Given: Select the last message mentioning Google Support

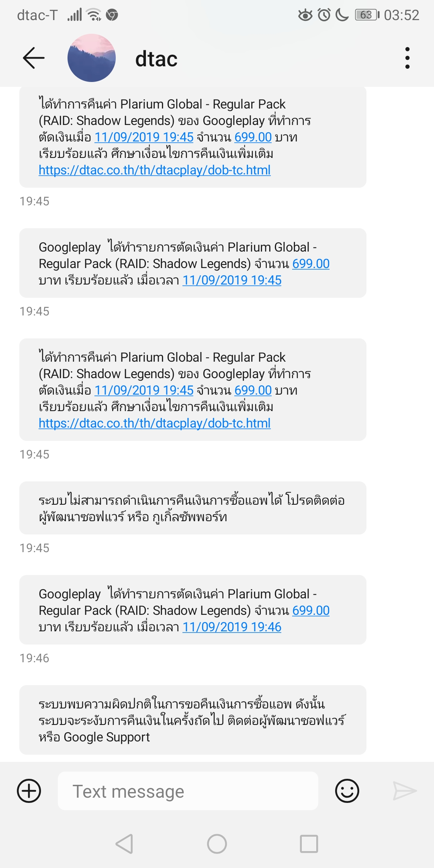Looking at the screenshot, I should tap(192, 720).
